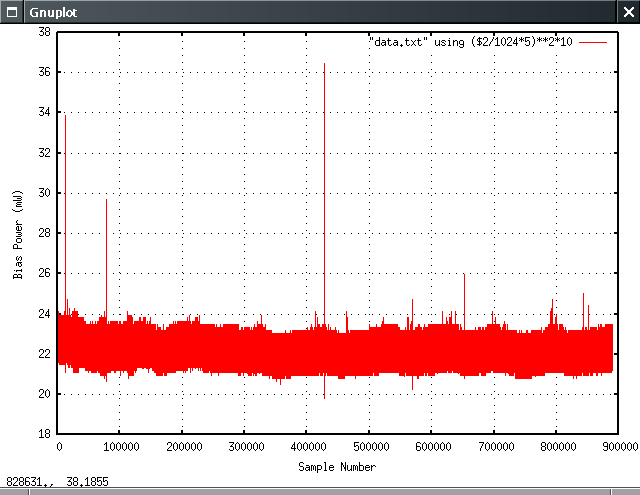
Task: Click the 'Sample Number' x-axis label
Action: (x=337, y=467)
